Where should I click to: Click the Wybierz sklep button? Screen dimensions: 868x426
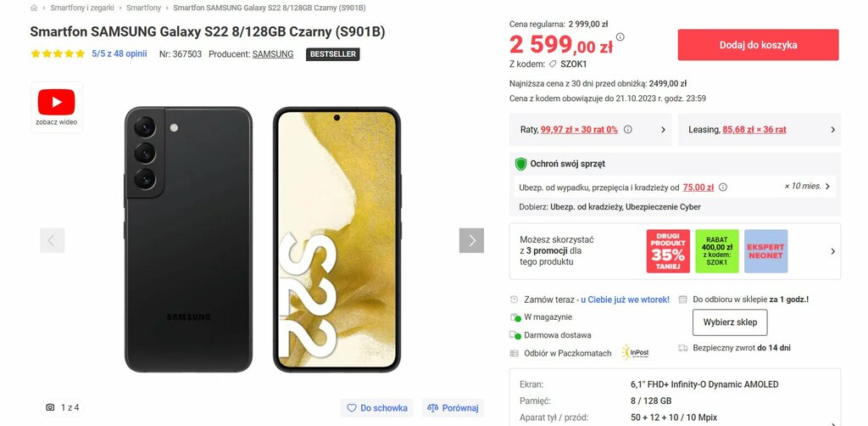tap(730, 322)
